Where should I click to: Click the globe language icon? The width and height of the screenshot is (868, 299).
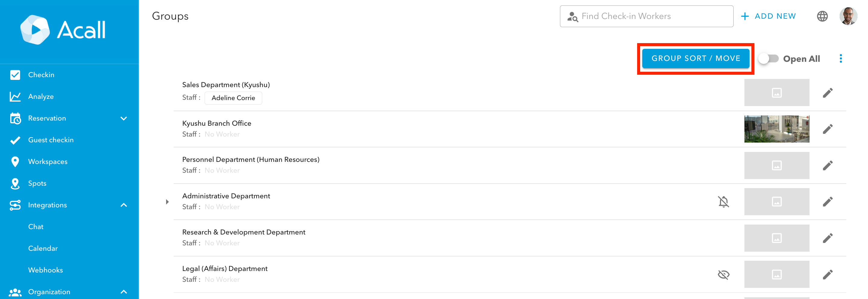822,16
